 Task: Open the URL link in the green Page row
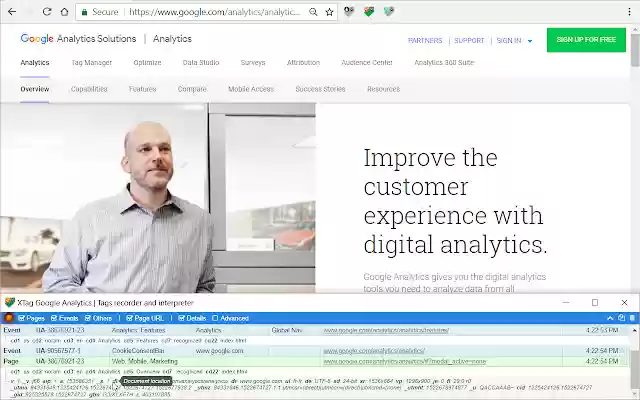click(404, 361)
